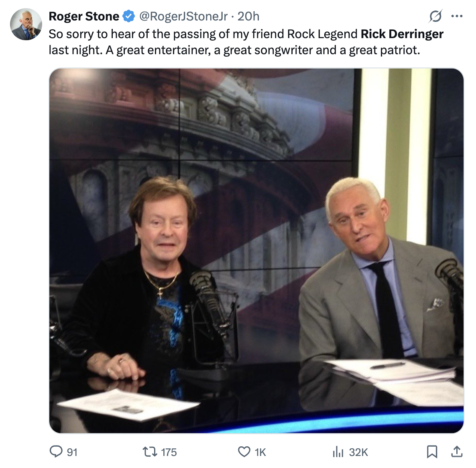
Task: Click the share upload icon
Action: pos(457,452)
